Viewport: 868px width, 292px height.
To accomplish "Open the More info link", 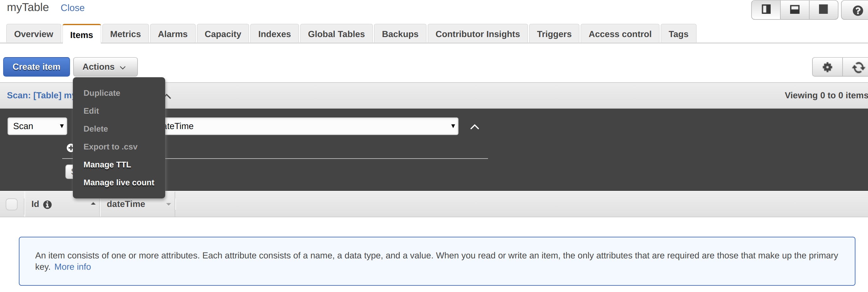I will [x=73, y=267].
